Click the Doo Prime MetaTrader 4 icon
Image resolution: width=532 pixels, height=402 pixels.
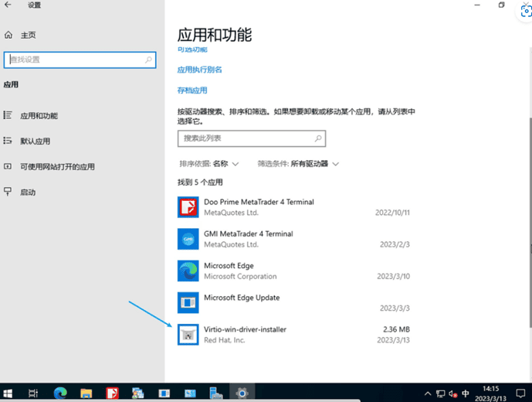click(x=188, y=207)
